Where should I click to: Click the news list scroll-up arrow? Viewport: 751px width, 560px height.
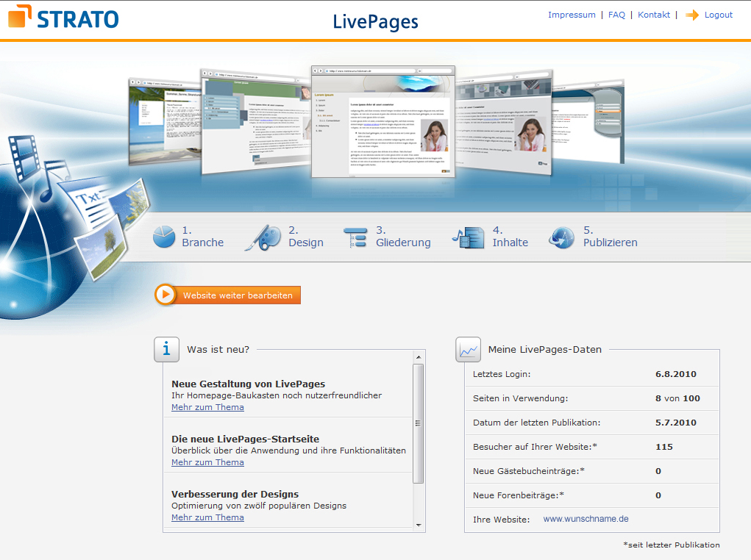coord(419,357)
